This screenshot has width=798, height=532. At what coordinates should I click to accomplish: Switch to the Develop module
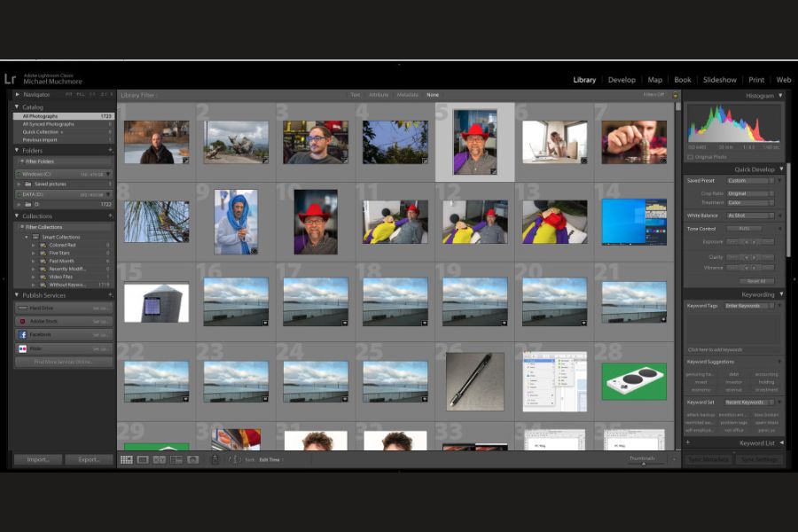(x=622, y=79)
